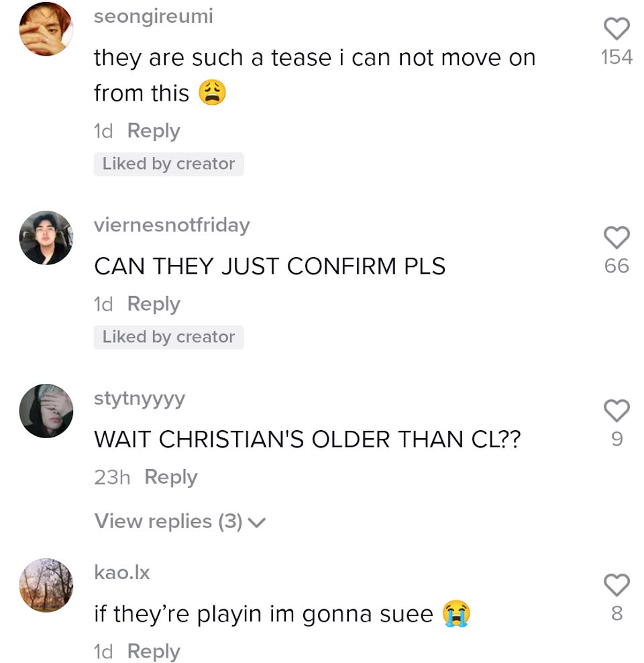This screenshot has width=644, height=663.
Task: Open seongireumi's profile picture
Action: tap(46, 29)
